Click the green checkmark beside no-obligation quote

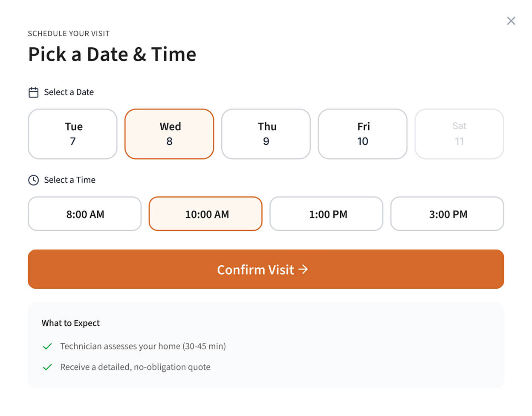pyautogui.click(x=47, y=367)
